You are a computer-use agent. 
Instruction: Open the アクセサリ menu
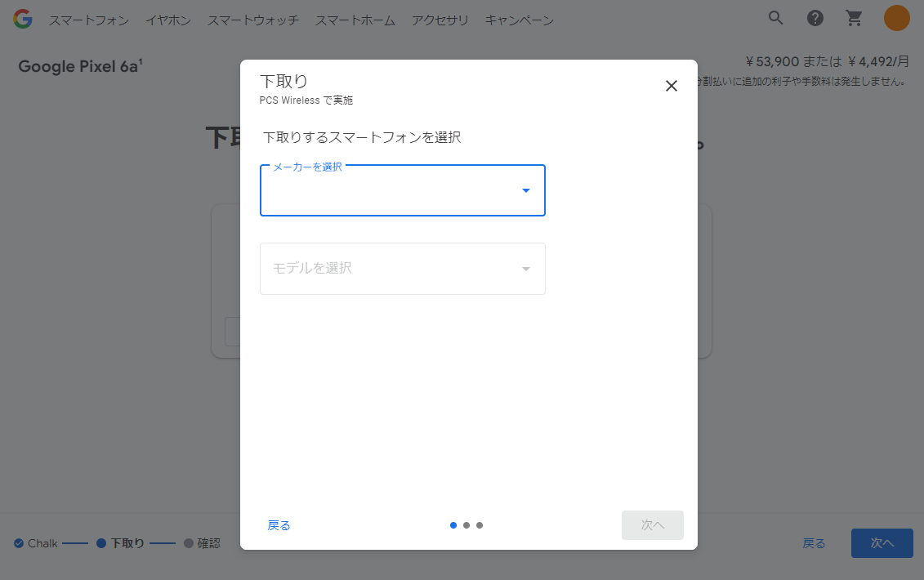(440, 20)
